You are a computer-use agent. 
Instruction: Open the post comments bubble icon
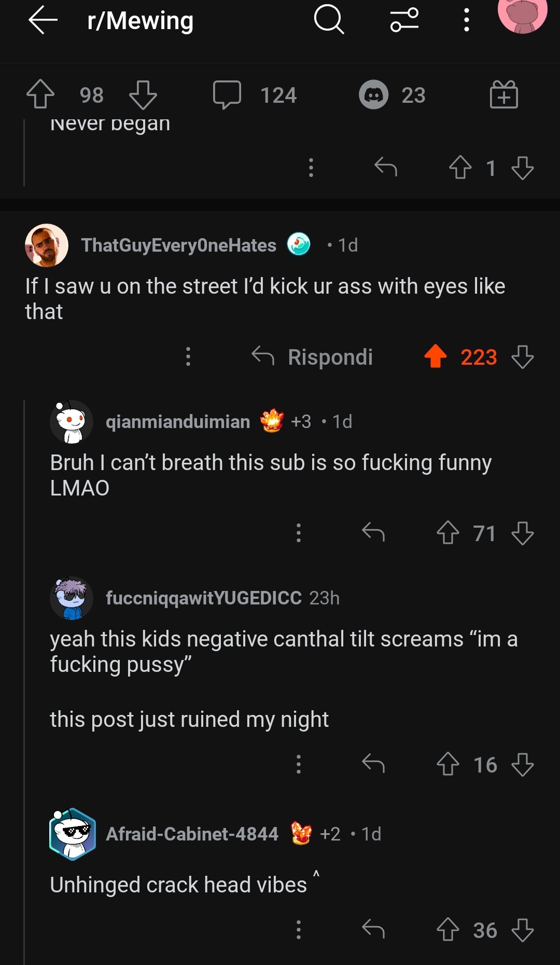pos(227,95)
